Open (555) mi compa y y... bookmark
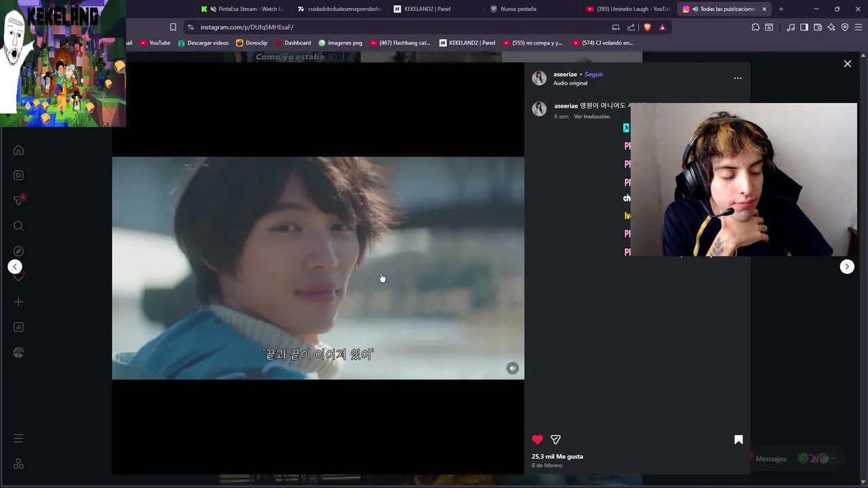 pyautogui.click(x=532, y=43)
